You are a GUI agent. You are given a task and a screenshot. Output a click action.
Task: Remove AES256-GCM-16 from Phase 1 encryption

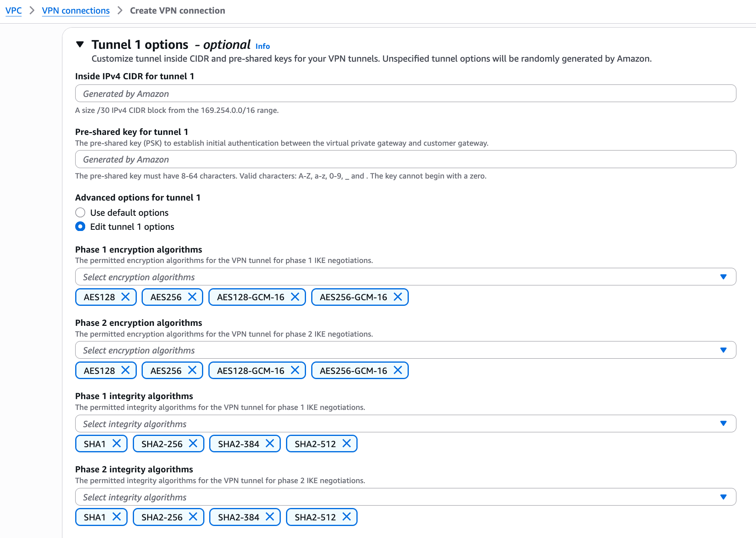pos(398,297)
